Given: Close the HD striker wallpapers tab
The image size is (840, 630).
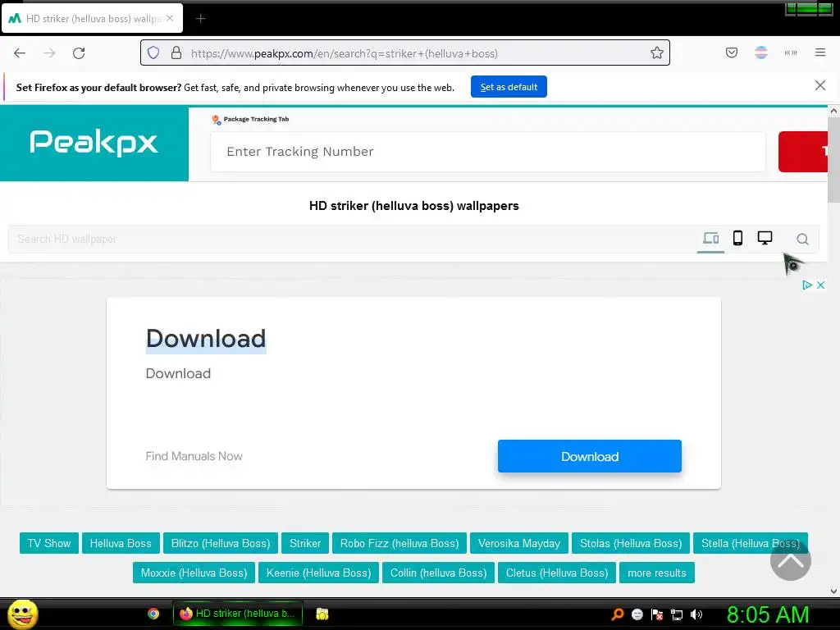Looking at the screenshot, I should [x=170, y=18].
